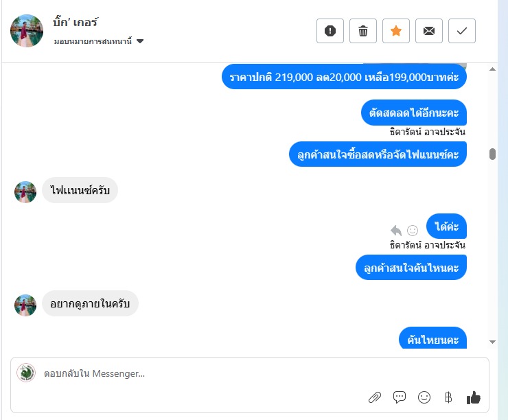Click the baht payment request icon
This screenshot has height=420, width=508.
coord(448,397)
